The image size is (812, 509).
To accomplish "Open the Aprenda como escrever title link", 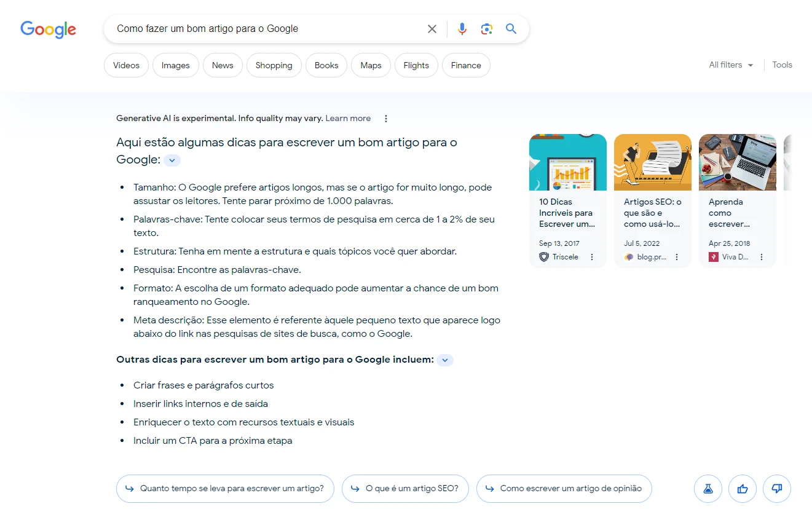I will coord(730,213).
